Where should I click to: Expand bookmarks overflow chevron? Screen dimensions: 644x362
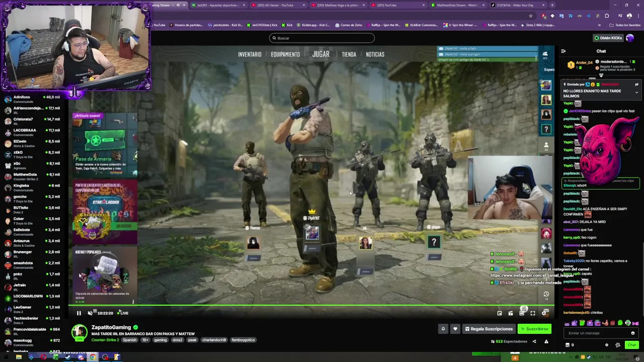tap(599, 25)
